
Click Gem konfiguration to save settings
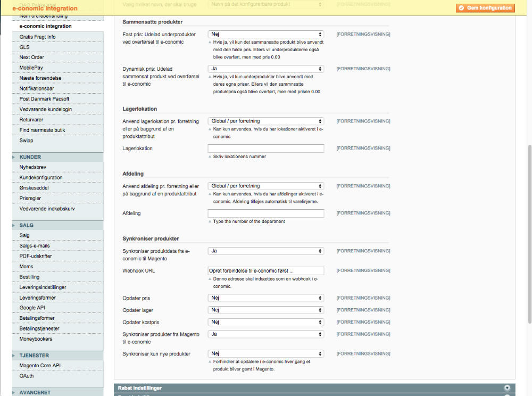coord(485,8)
